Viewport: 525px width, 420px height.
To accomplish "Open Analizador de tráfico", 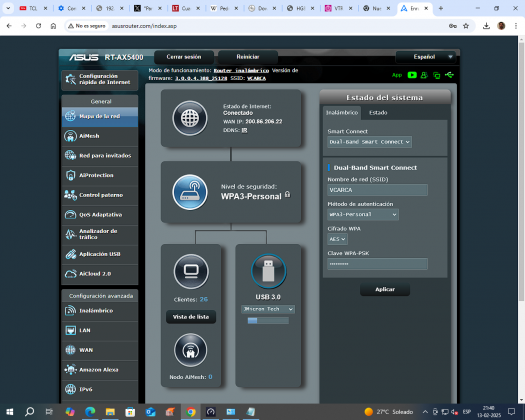I will point(100,234).
